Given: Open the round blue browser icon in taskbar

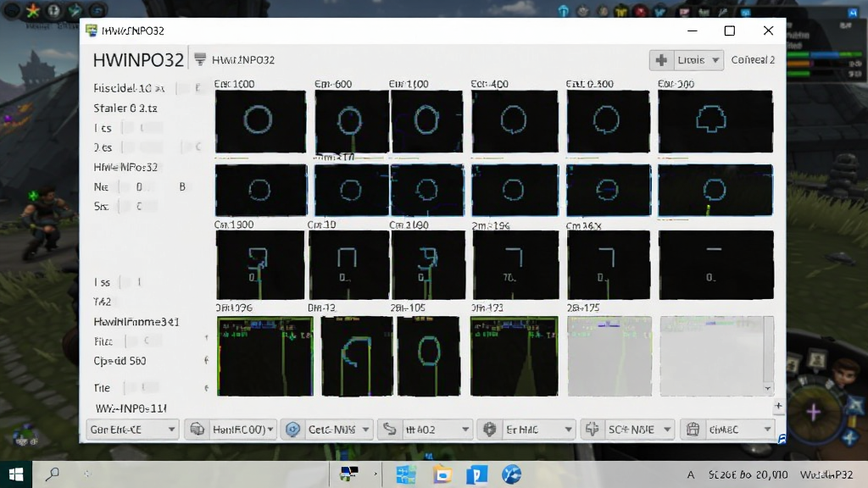Looking at the screenshot, I should point(511,474).
